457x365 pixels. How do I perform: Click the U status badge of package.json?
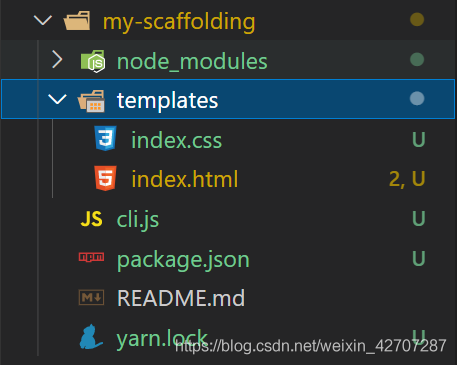click(419, 258)
